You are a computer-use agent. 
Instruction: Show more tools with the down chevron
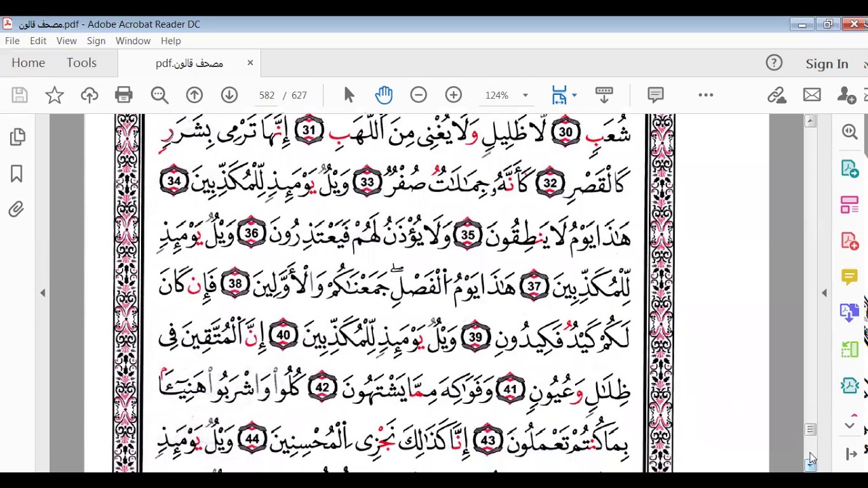coord(850,426)
